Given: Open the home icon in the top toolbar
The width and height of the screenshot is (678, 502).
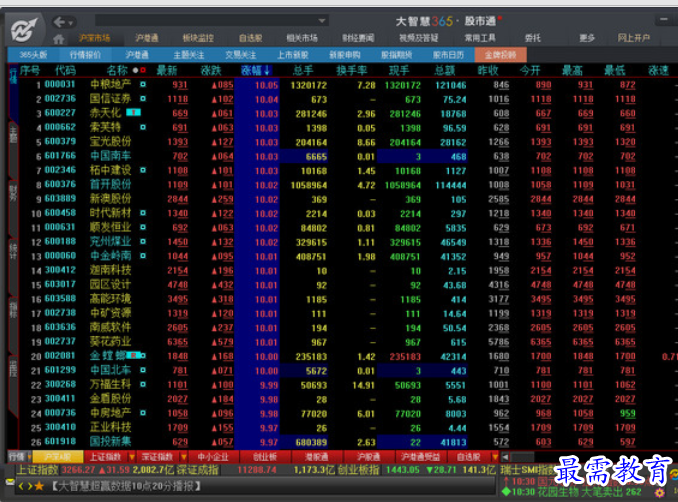Looking at the screenshot, I should coord(58,39).
